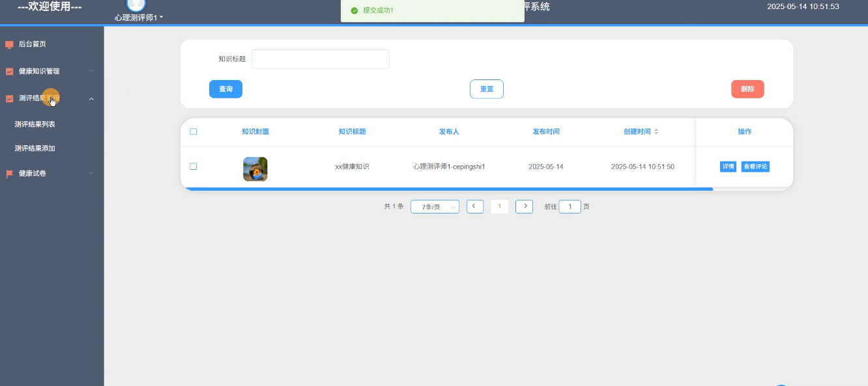Click the 操作 column header
This screenshot has height=386, width=868.
pos(745,131)
